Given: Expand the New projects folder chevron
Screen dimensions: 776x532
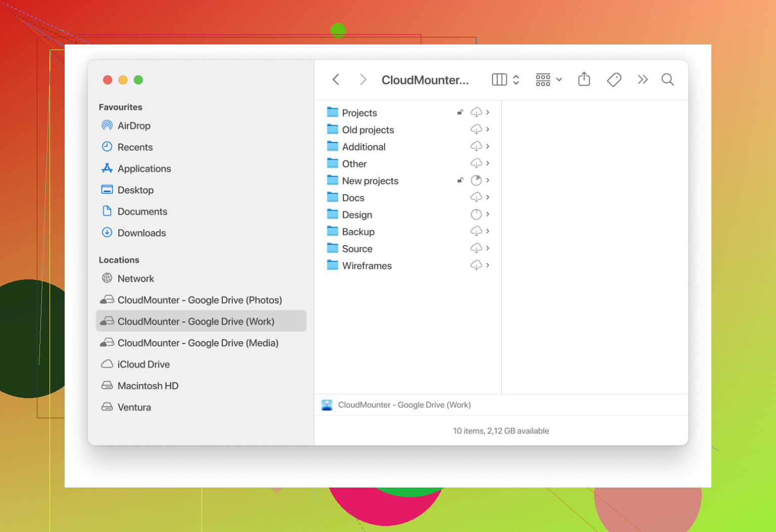Looking at the screenshot, I should pyautogui.click(x=488, y=180).
